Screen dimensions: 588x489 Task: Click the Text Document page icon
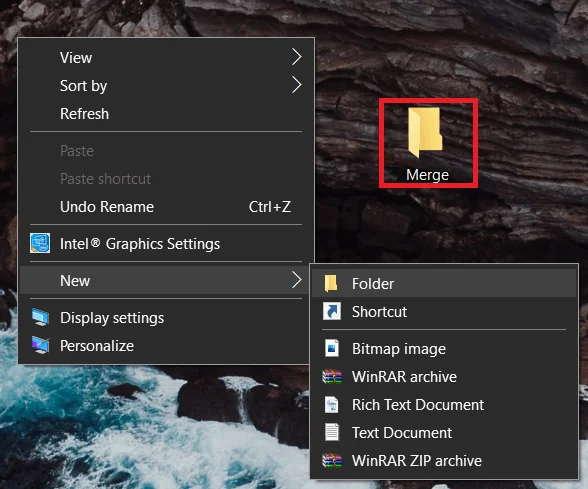tap(332, 432)
